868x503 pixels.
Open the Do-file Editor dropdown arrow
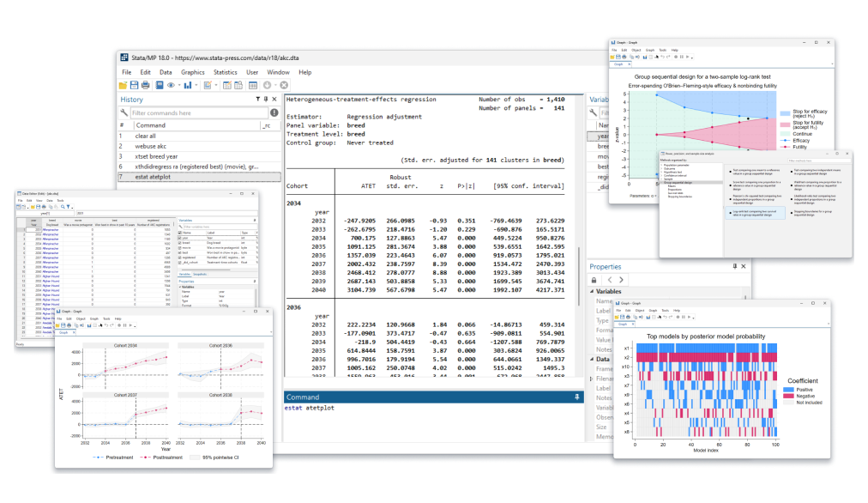coord(216,85)
